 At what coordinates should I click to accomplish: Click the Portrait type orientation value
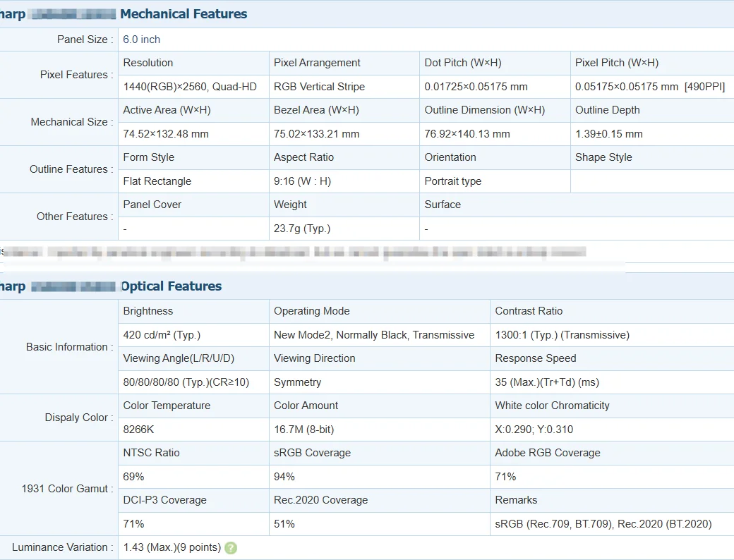[x=453, y=181]
